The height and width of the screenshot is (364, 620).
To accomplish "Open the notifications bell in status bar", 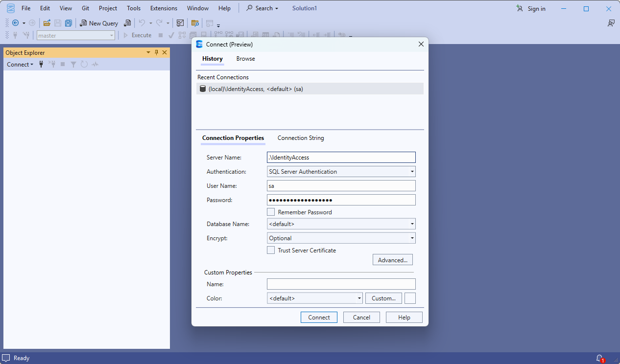I will click(x=599, y=358).
